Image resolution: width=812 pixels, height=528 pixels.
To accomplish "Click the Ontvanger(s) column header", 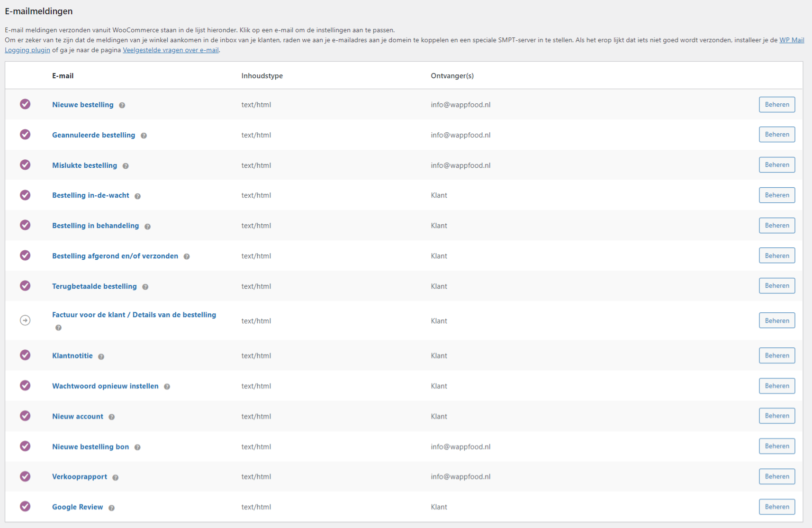I will tap(452, 76).
